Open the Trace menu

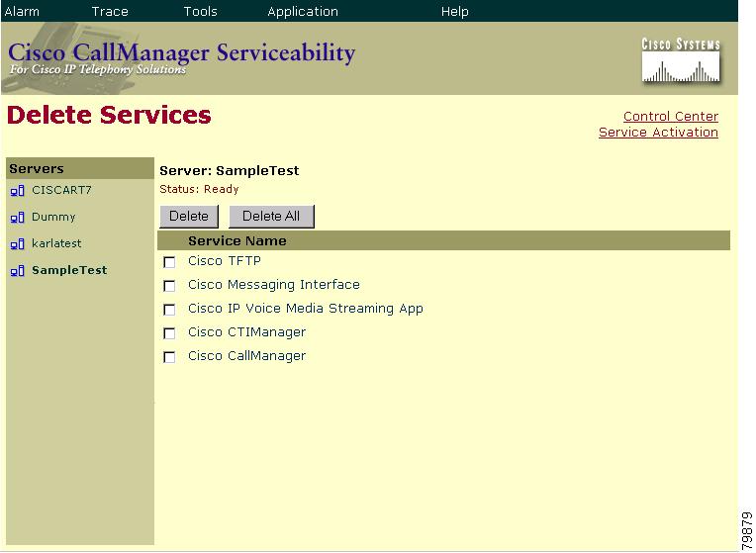[110, 11]
